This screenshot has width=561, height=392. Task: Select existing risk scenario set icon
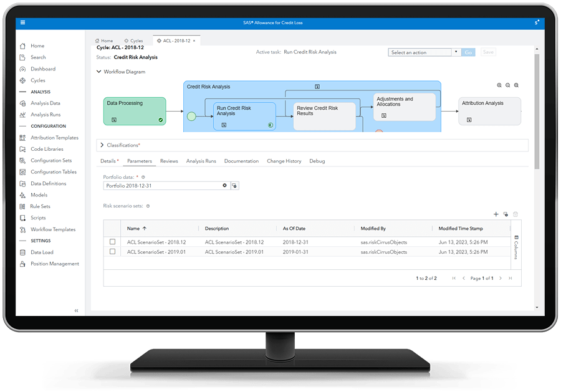[506, 214]
